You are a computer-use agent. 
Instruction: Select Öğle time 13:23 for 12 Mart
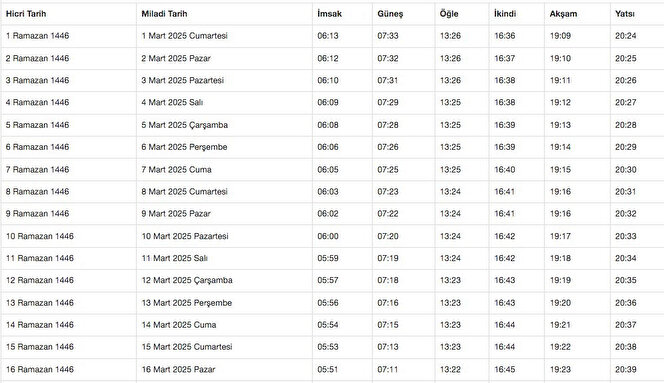tap(450, 280)
